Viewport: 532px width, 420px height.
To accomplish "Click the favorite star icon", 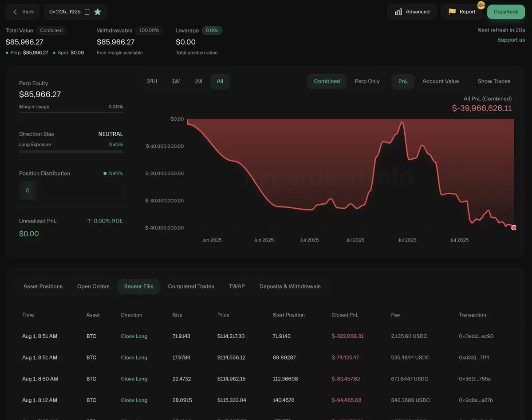I will tap(98, 12).
